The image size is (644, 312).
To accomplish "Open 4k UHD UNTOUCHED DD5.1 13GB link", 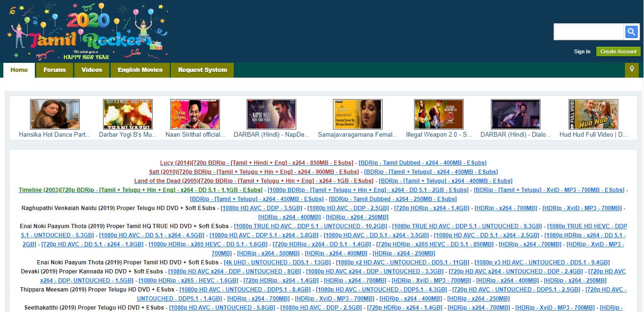I will point(277,262).
